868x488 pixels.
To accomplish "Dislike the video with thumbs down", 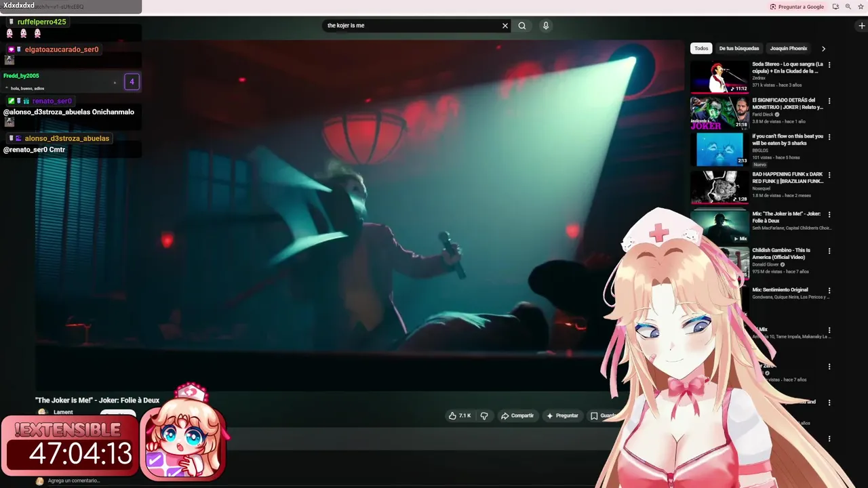I will pyautogui.click(x=484, y=415).
